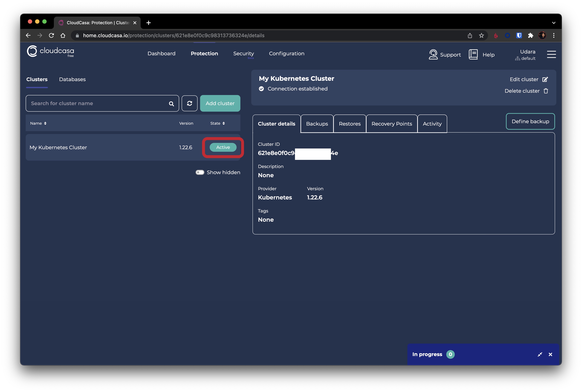Viewport: 582px width, 392px height.
Task: Click the Version column header
Action: click(186, 123)
